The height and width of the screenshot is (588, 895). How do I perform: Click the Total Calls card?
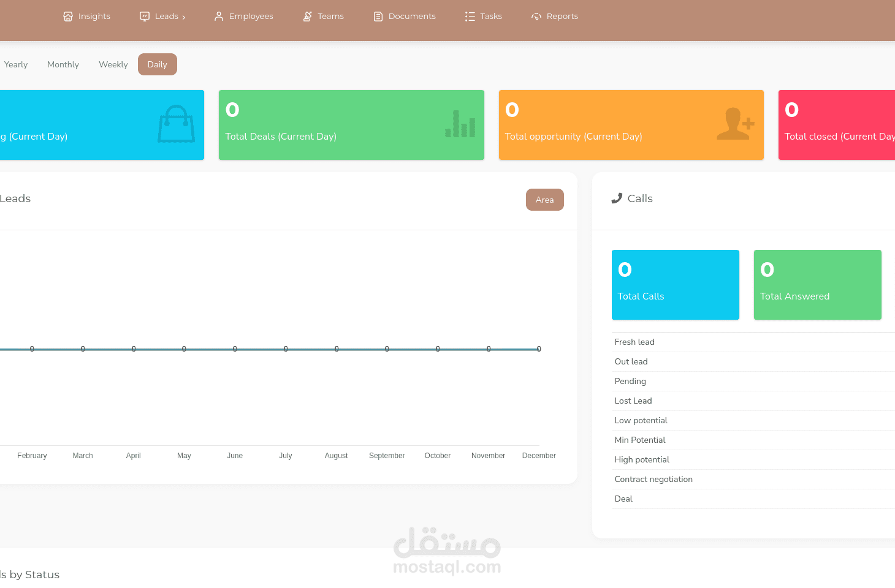coord(676,285)
